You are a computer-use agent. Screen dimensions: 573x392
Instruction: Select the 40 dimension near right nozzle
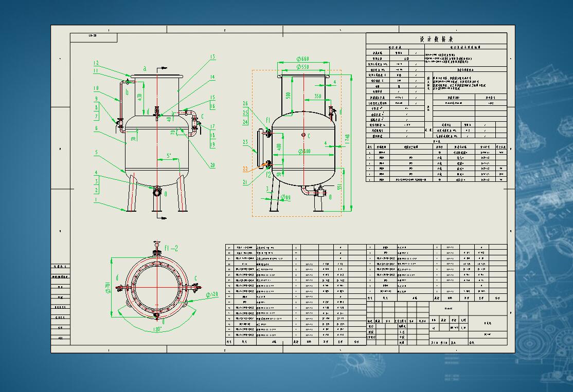click(x=169, y=118)
